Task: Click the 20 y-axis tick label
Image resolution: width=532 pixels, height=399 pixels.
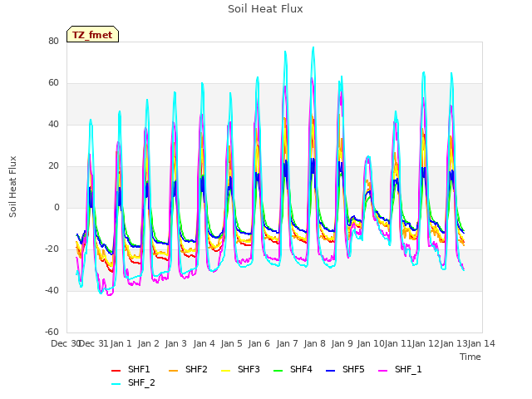Action: tap(53, 166)
